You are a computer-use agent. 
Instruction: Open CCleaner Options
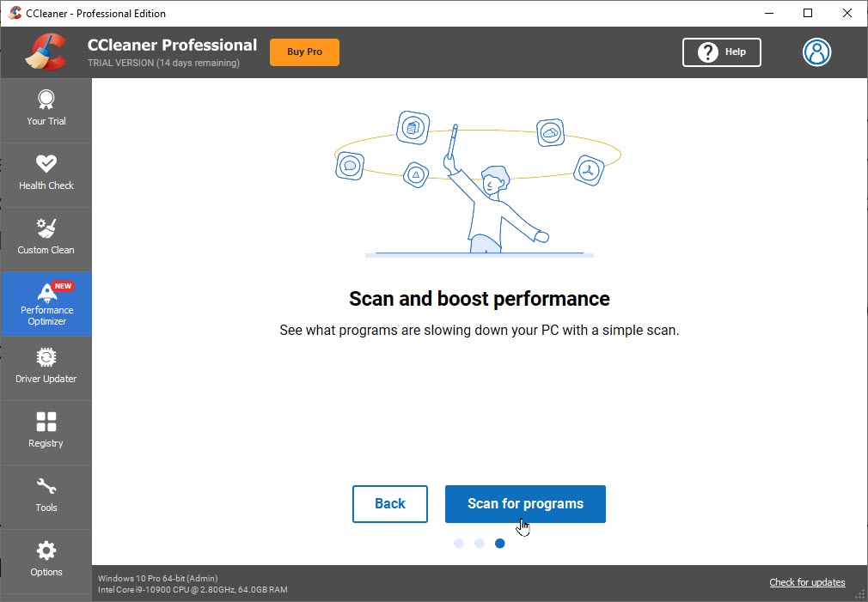[46, 561]
